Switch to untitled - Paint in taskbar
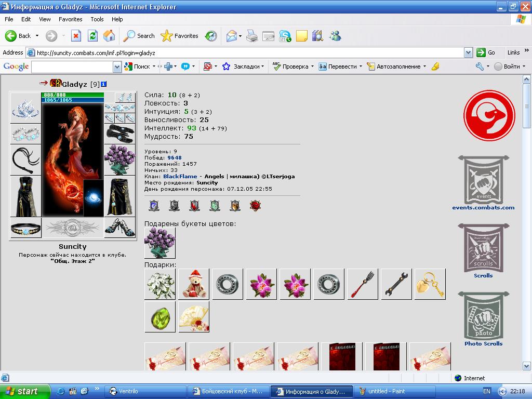 pos(395,391)
